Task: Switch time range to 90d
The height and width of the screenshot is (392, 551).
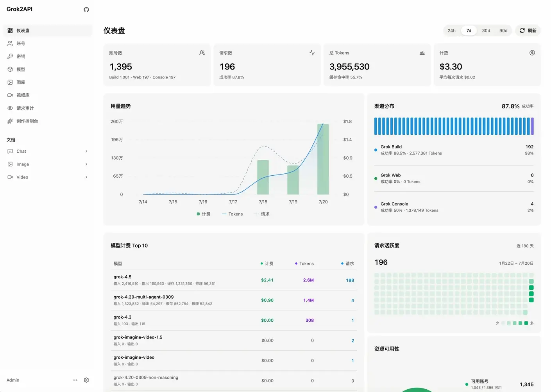Action: click(503, 30)
